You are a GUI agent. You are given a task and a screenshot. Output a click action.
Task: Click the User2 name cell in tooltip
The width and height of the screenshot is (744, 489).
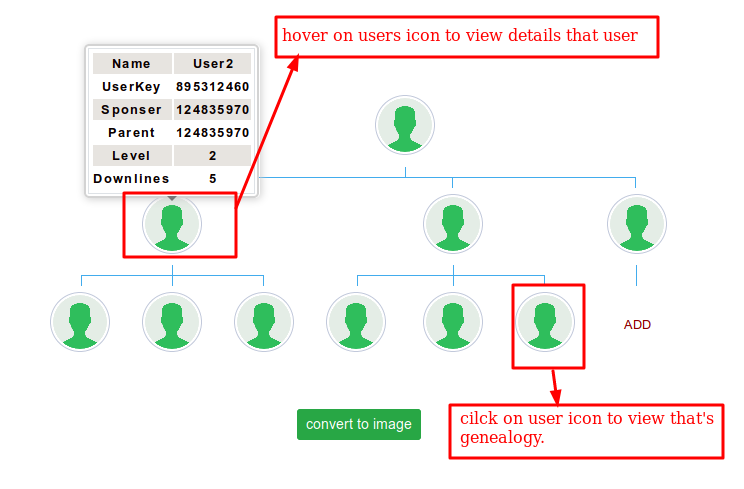[212, 64]
